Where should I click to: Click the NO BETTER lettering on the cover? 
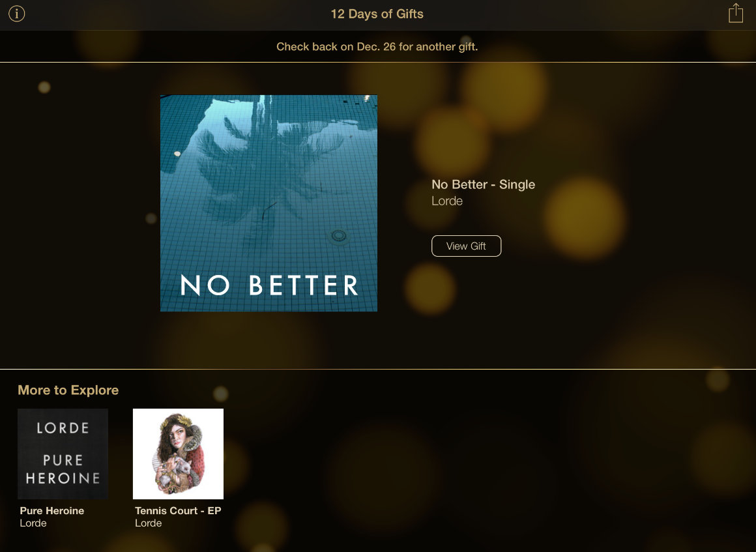269,285
